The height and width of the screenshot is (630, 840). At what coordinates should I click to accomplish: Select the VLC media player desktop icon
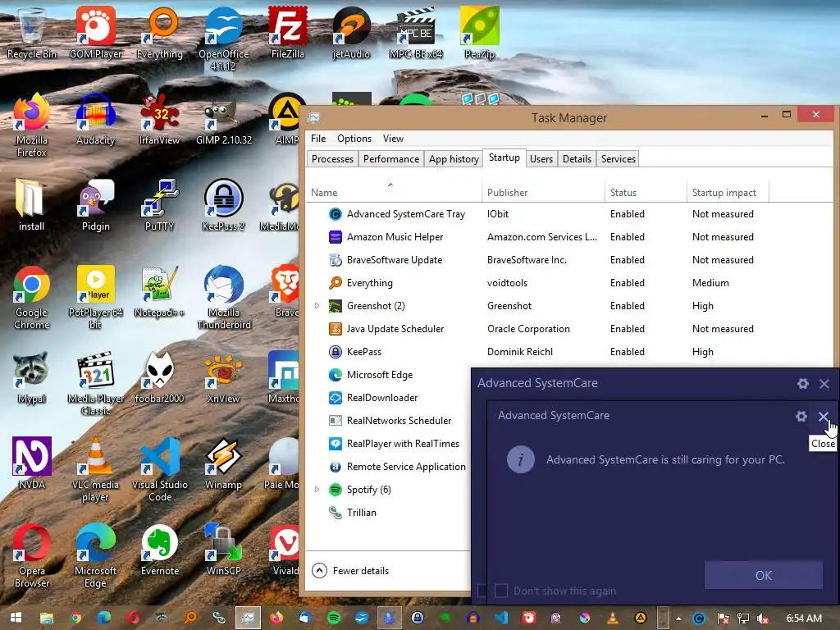tap(95, 470)
